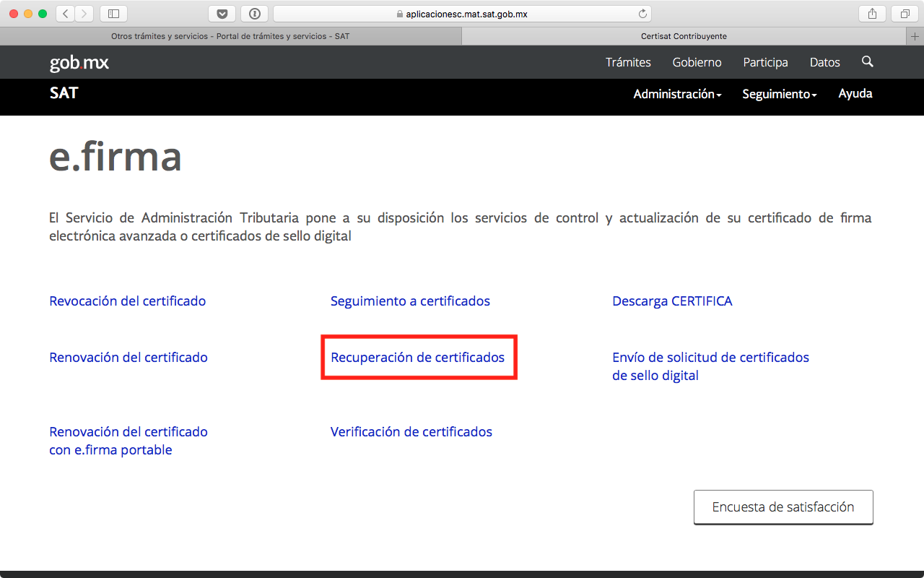The width and height of the screenshot is (924, 578).
Task: Reload the page with the refresh icon
Action: 642,14
